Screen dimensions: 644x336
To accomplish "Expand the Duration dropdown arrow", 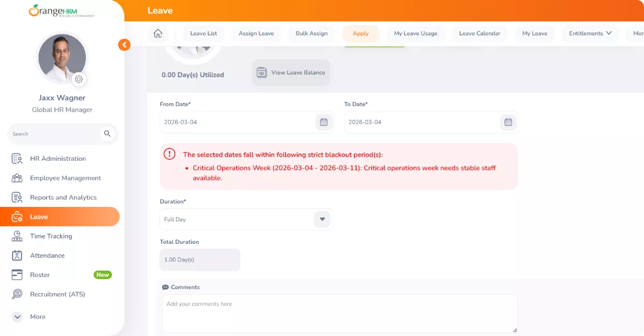I will (322, 219).
